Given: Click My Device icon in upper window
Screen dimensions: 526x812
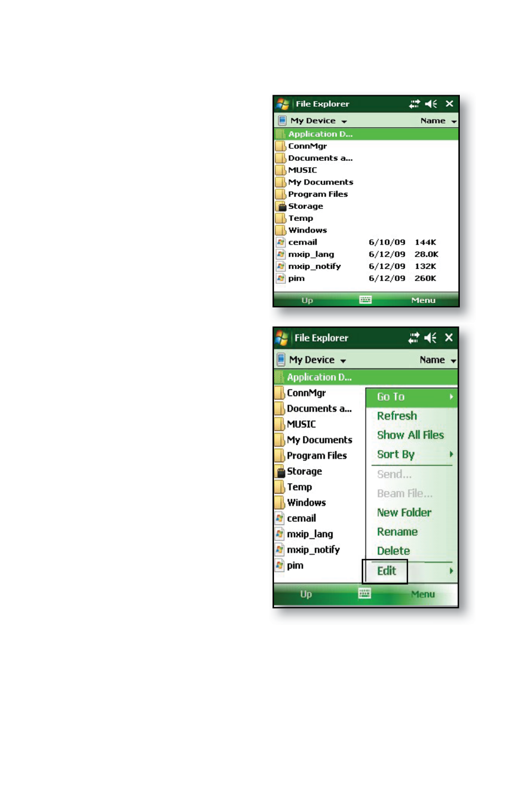Looking at the screenshot, I should (282, 120).
